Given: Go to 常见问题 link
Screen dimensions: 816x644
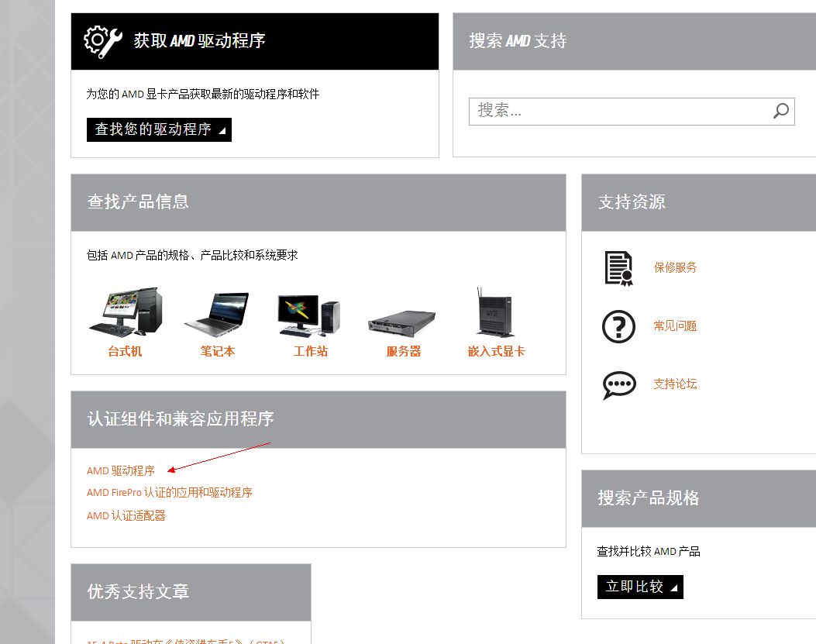Looking at the screenshot, I should point(675,326).
